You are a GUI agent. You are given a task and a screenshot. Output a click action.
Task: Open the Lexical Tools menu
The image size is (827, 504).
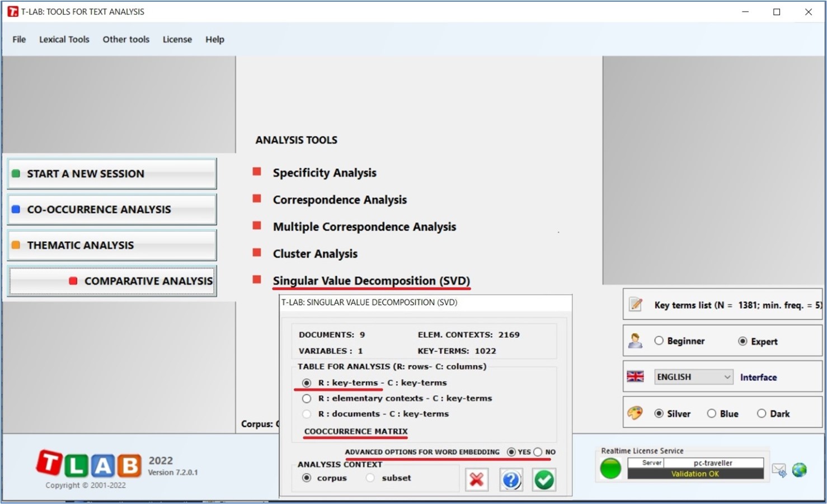pos(64,39)
